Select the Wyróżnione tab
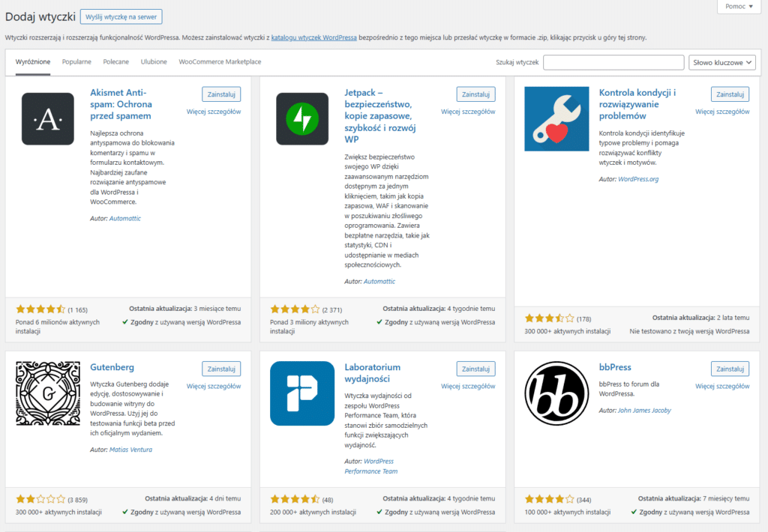This screenshot has width=768, height=532. pos(33,63)
